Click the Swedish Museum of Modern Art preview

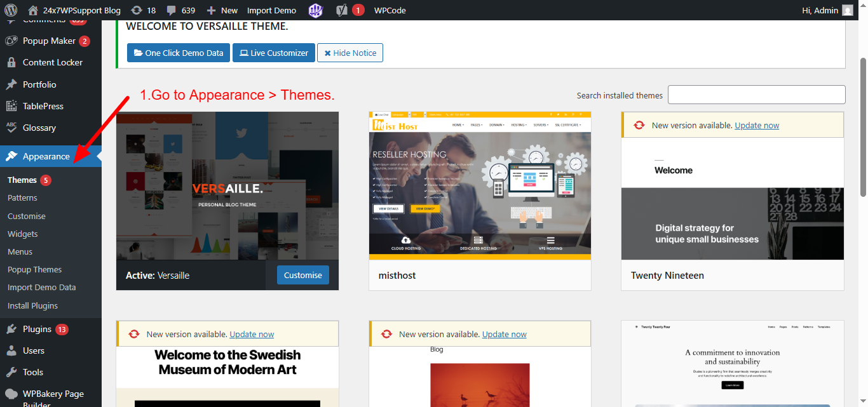click(227, 377)
